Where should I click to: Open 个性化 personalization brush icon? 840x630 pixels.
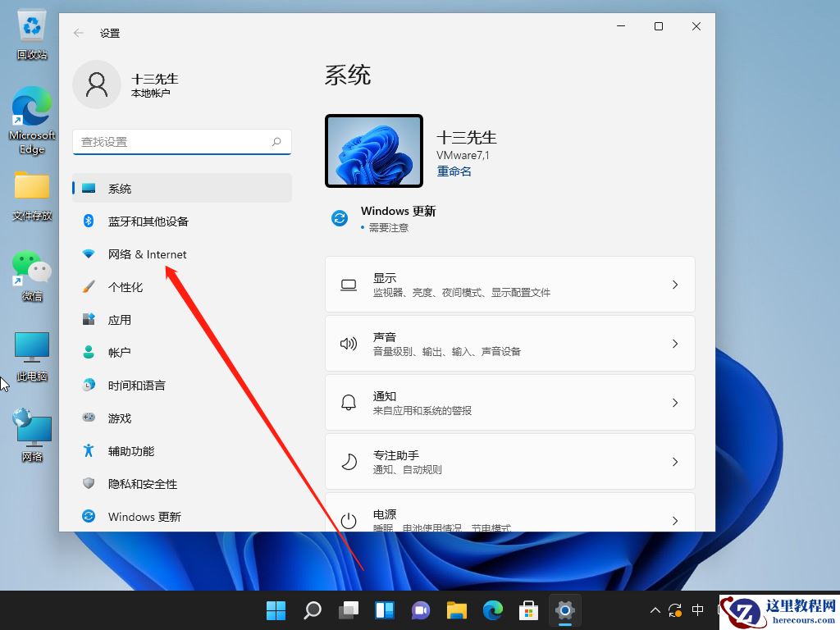(89, 287)
